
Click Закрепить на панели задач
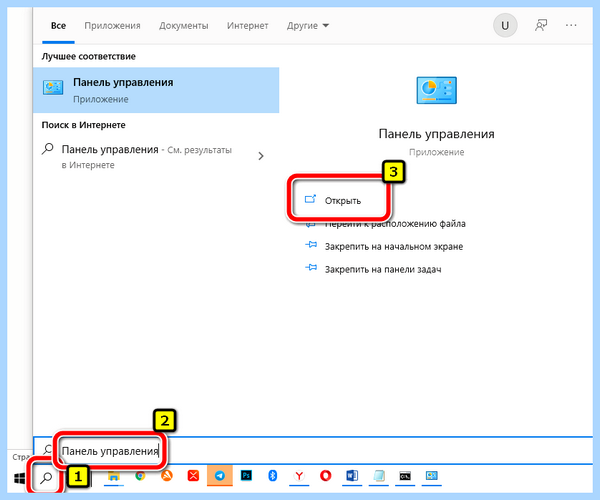373,269
